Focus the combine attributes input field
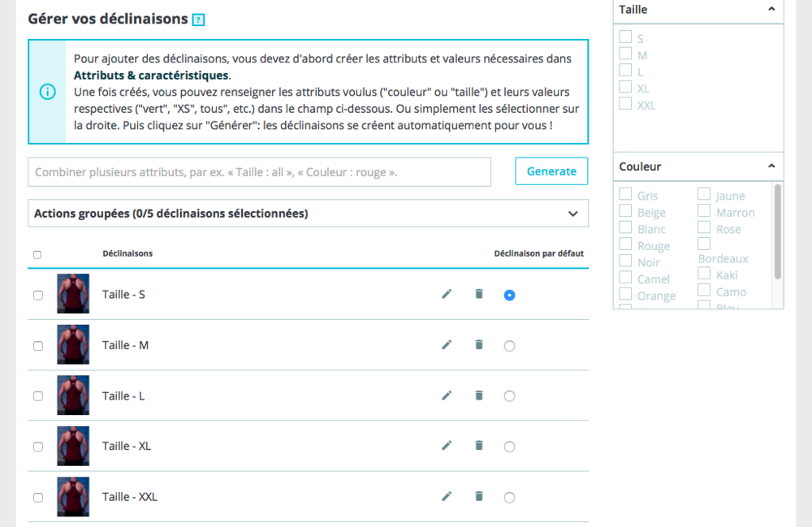Viewport: 812px width, 527px height. pos(260,172)
